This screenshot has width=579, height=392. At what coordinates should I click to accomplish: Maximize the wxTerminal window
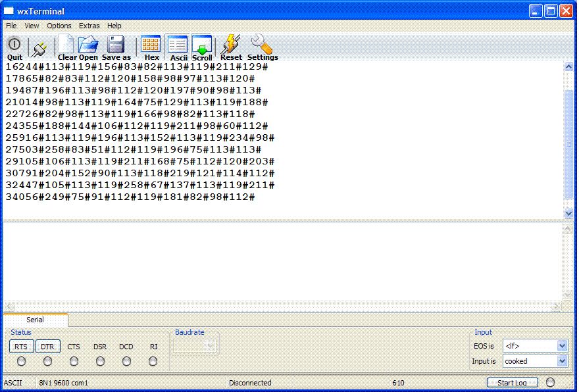pos(551,11)
